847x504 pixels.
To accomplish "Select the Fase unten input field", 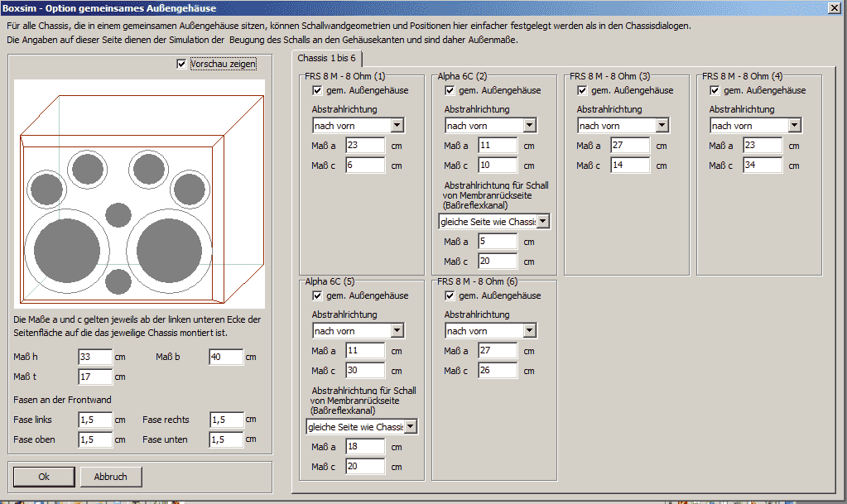I will click(226, 439).
